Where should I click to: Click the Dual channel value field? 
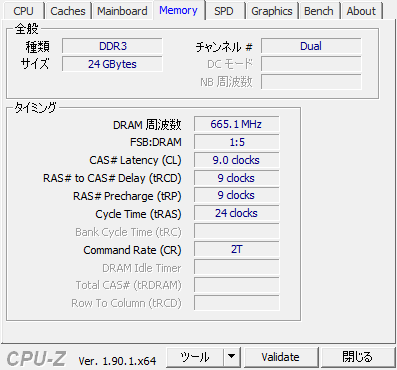pyautogui.click(x=311, y=46)
